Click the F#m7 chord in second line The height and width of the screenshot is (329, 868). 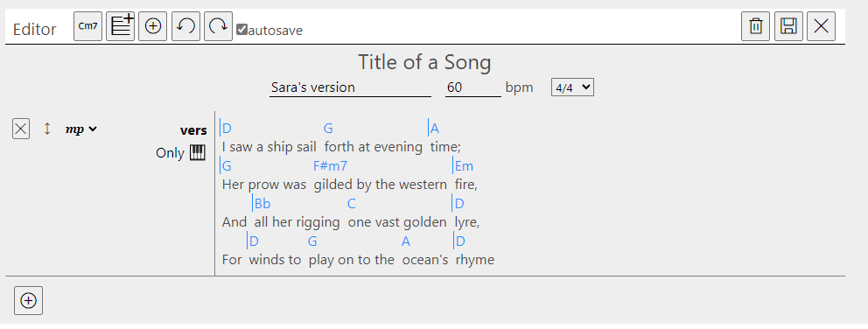tap(331, 165)
